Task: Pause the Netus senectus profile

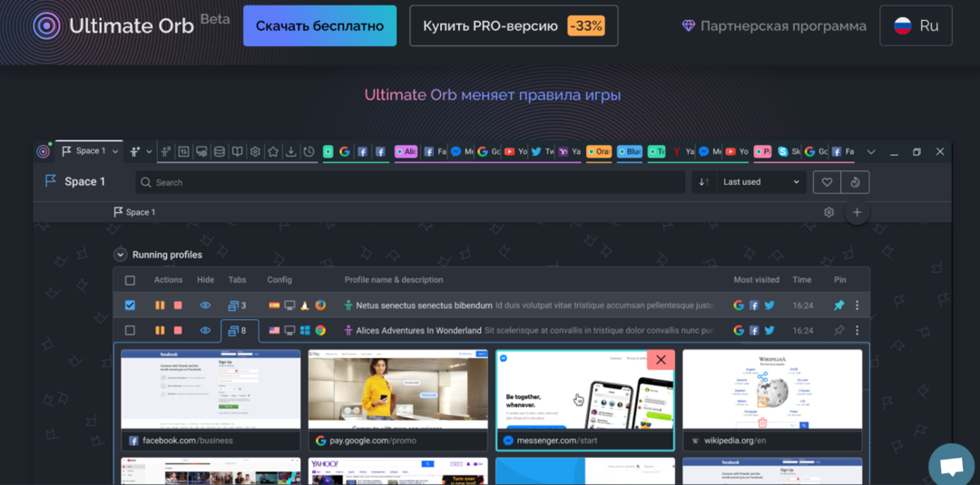Action: click(x=160, y=306)
